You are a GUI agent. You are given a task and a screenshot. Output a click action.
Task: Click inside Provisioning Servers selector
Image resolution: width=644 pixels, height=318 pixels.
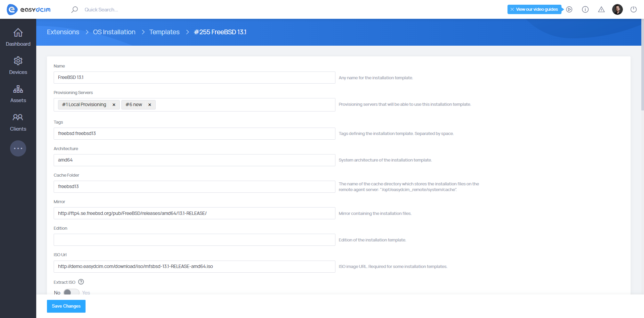[x=195, y=105]
